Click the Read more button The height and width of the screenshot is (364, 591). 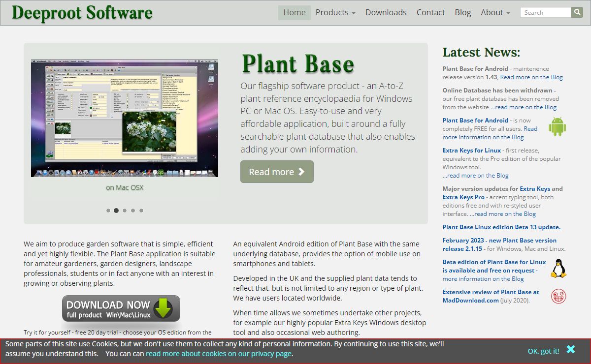point(277,172)
